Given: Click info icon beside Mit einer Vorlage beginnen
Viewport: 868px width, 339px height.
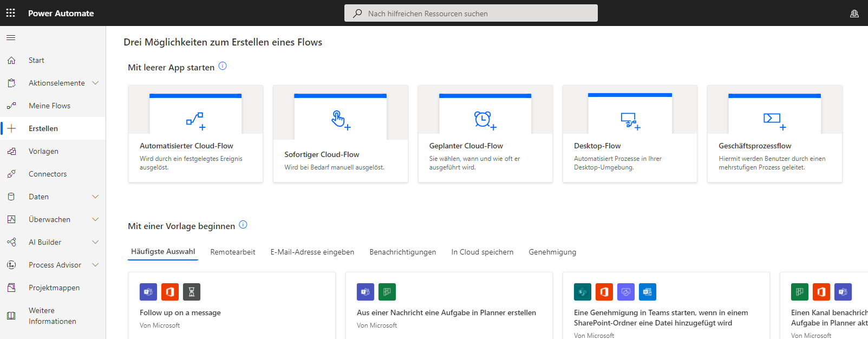Looking at the screenshot, I should pos(243,225).
